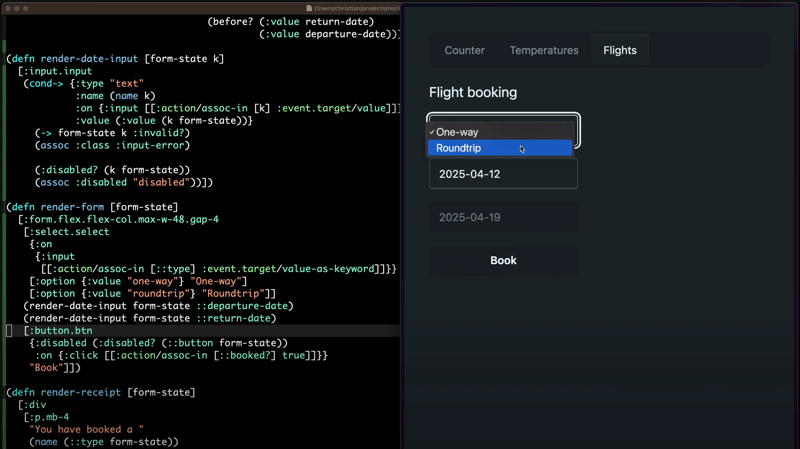This screenshot has height=449, width=800.
Task: Click the line containing ':event.target/value-as-keyword'
Action: click(x=219, y=269)
